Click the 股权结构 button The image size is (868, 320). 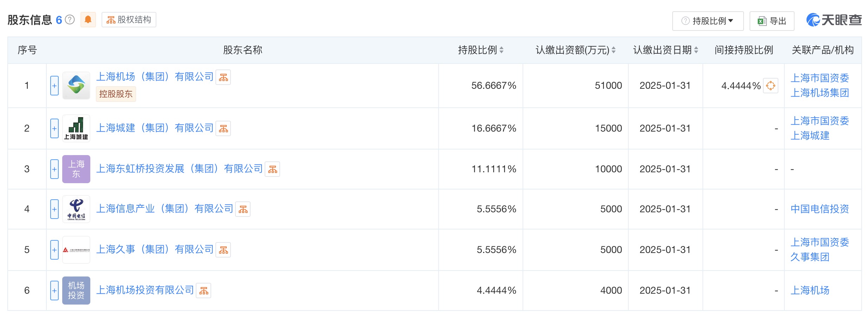129,20
